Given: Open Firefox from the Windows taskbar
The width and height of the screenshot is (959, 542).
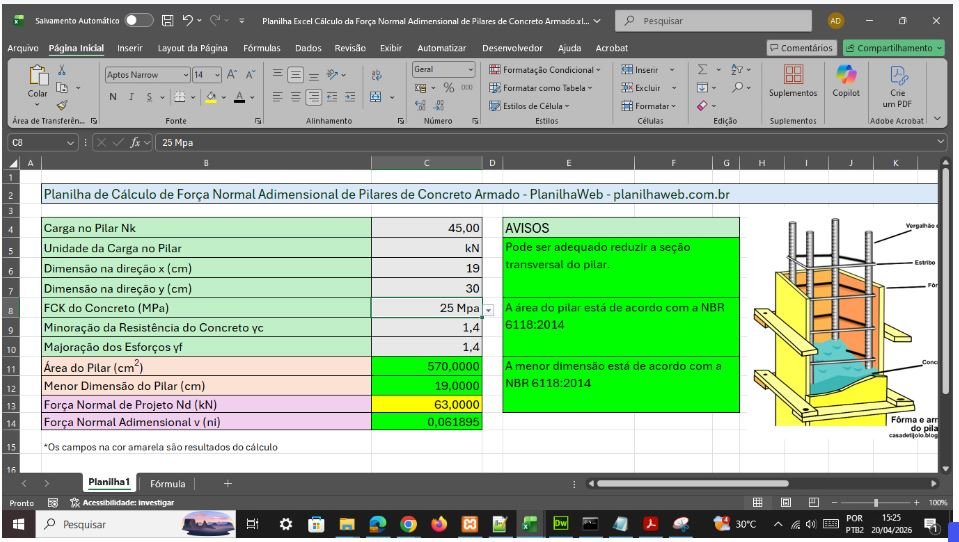Looking at the screenshot, I should (x=438, y=524).
